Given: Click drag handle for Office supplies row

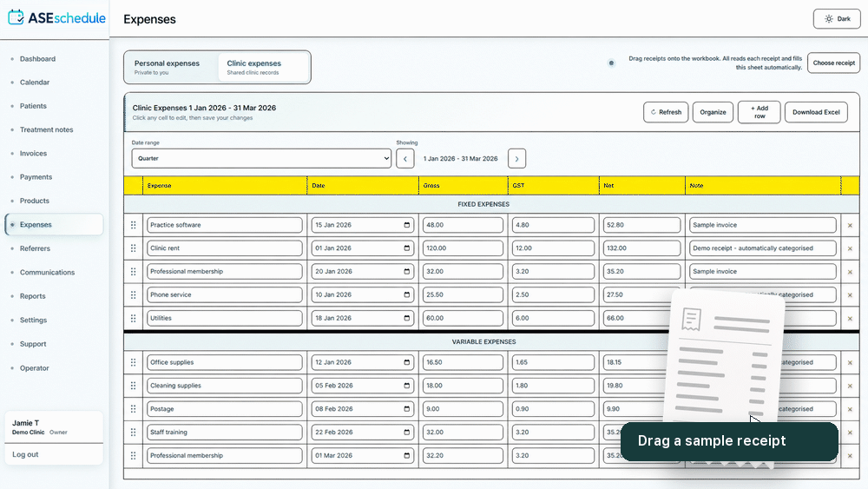Looking at the screenshot, I should 134,362.
